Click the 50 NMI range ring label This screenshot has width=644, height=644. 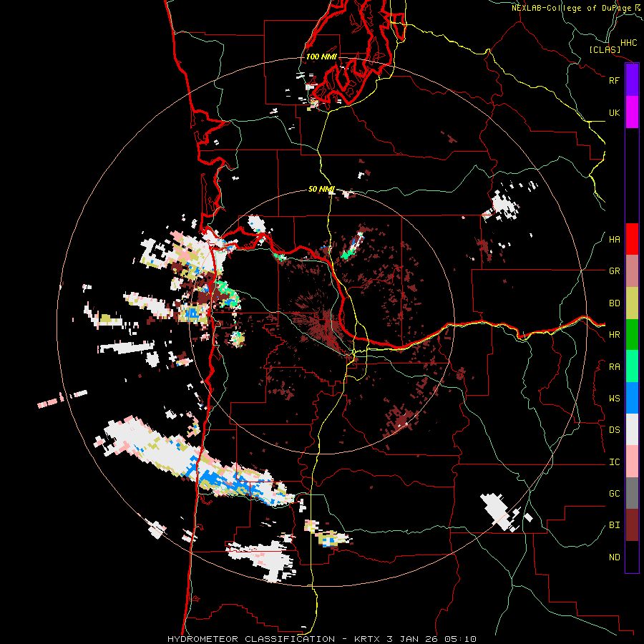tap(321, 190)
